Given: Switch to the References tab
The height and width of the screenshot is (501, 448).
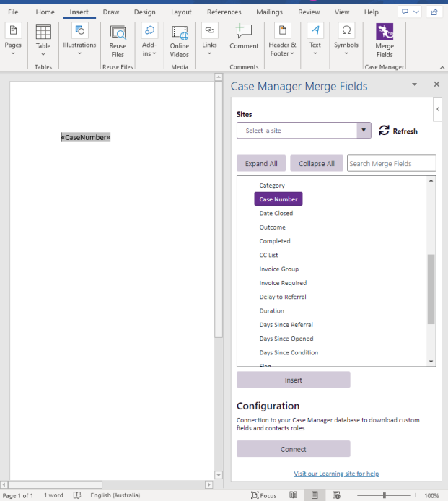Looking at the screenshot, I should click(224, 12).
